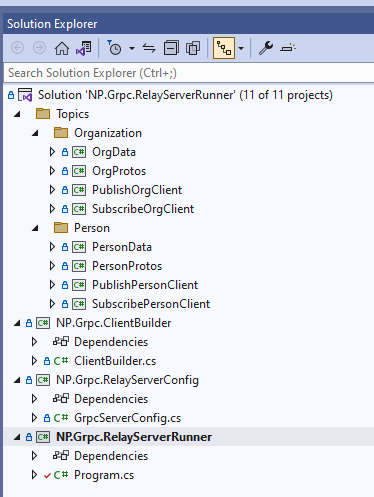This screenshot has width=374, height=497.
Task: Collapse All nodes toolbar icon
Action: 171,48
